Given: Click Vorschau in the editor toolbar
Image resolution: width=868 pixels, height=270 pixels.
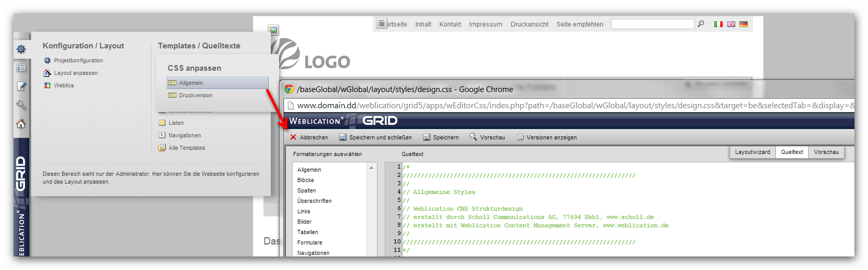Looking at the screenshot, I should tap(487, 137).
